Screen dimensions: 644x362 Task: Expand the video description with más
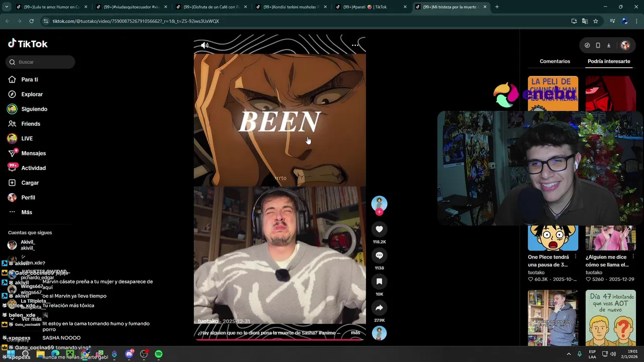pyautogui.click(x=355, y=333)
